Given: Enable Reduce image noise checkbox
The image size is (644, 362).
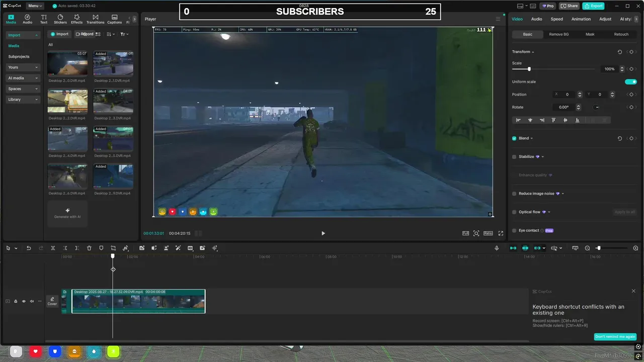Looking at the screenshot, I should (x=514, y=194).
